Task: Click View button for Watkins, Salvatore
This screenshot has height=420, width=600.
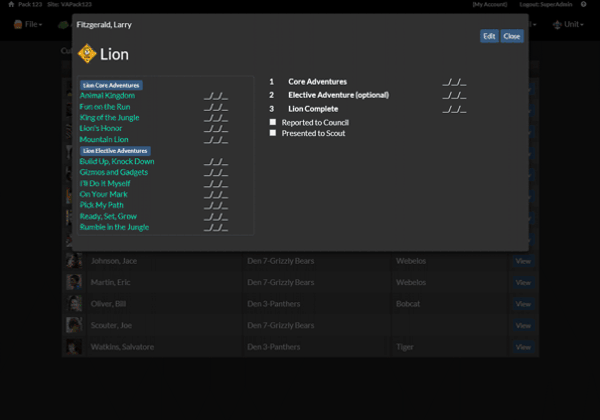Action: click(x=523, y=347)
